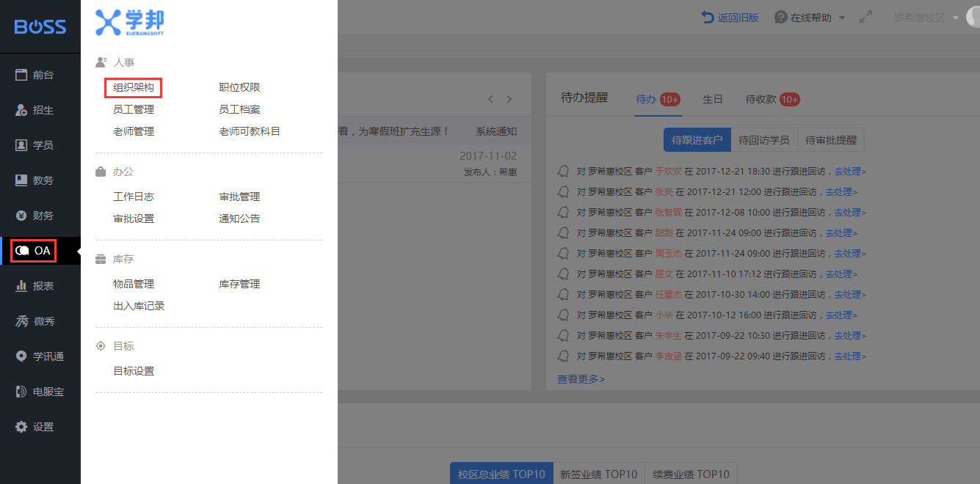Viewport: 980px width, 484px height.
Task: Open 审批管理 under 办公
Action: (x=239, y=197)
